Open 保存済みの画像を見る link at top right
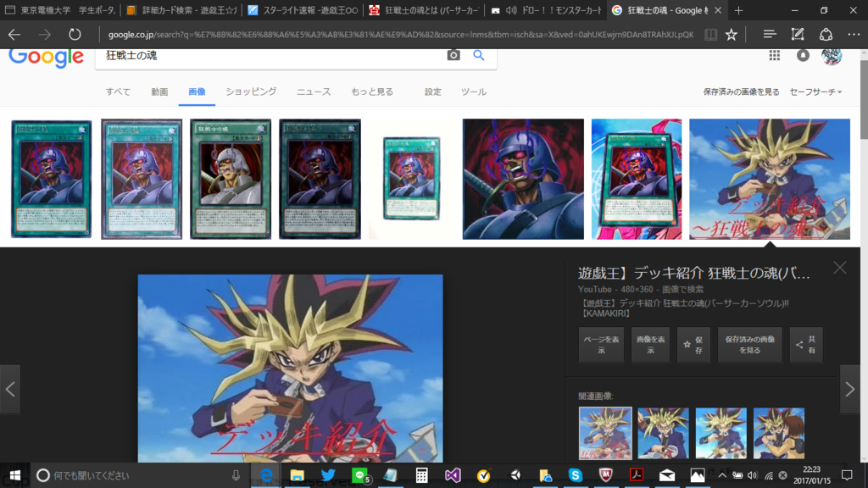This screenshot has width=868, height=488. [741, 91]
